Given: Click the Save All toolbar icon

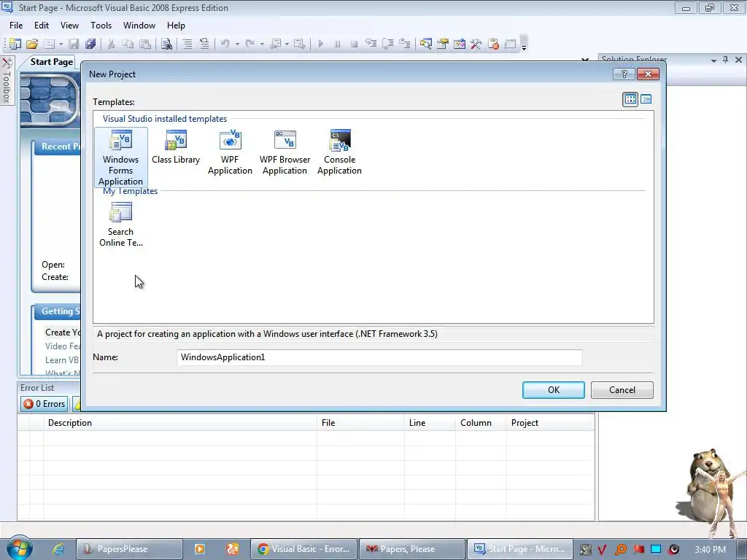Looking at the screenshot, I should point(90,44).
